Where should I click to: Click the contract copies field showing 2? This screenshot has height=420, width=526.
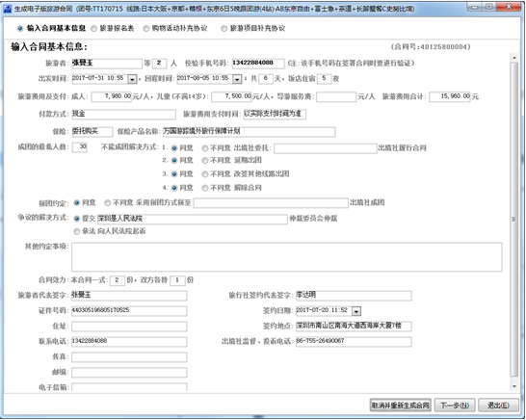(118, 280)
